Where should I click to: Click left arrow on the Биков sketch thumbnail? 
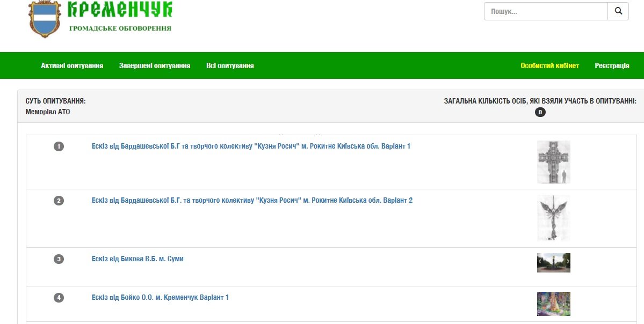[x=540, y=263]
